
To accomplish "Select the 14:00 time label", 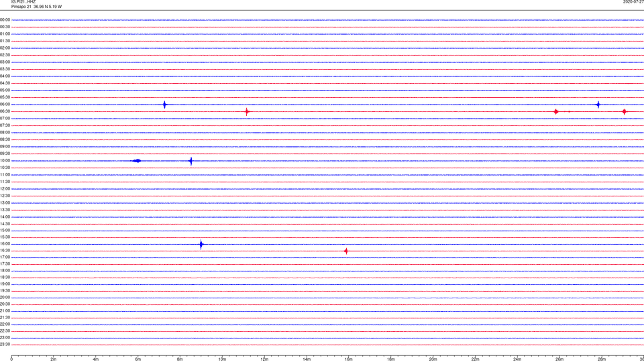I will pos(5,217).
